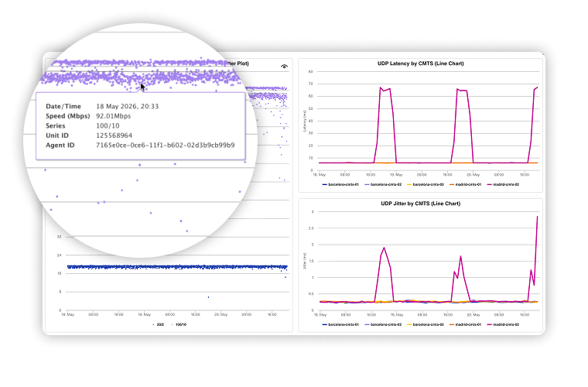Toggle the 20/2 series in scatter plot legend
Screen dimensions: 588x387
point(159,324)
